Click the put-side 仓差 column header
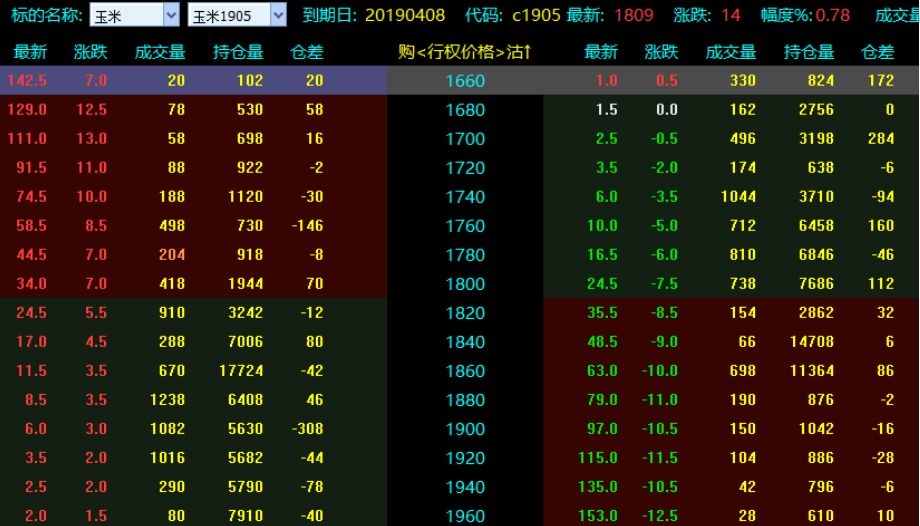The height and width of the screenshot is (526, 920). coord(877,52)
